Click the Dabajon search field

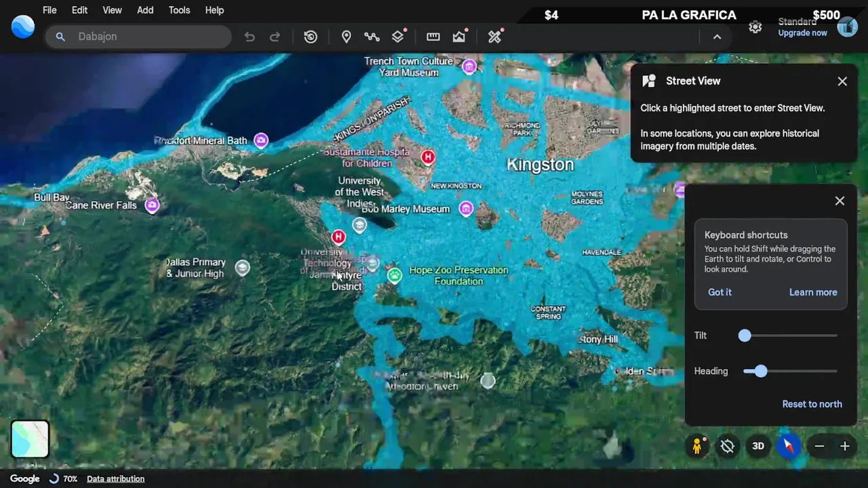(x=138, y=37)
